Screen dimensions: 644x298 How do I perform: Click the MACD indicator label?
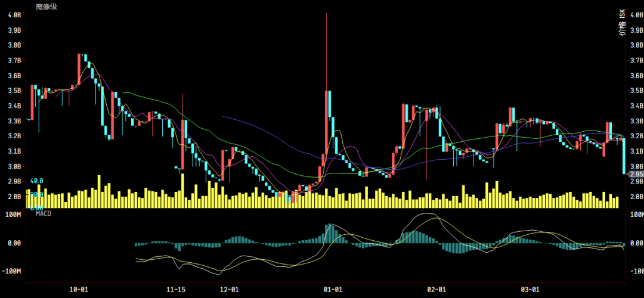point(44,213)
